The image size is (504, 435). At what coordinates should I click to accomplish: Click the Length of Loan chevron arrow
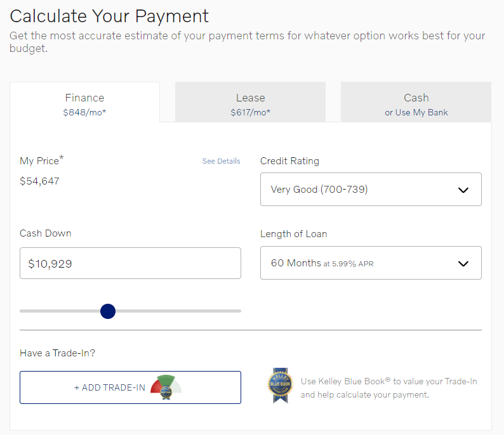[463, 263]
